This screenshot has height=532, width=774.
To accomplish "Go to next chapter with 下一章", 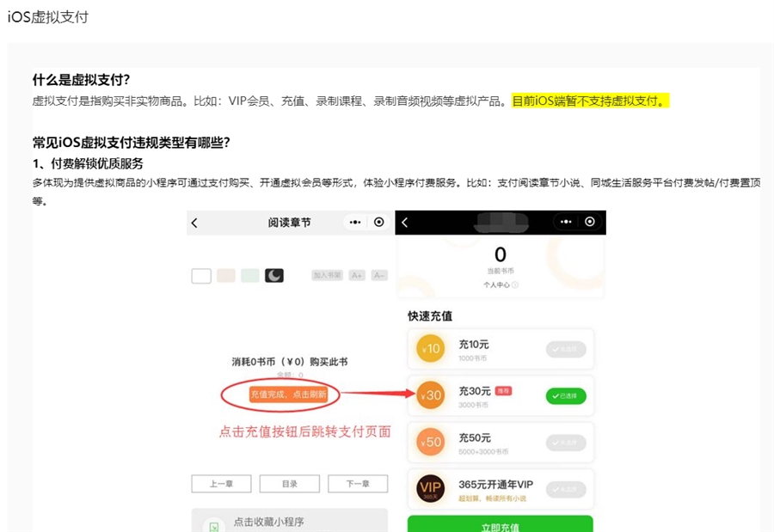I will [358, 484].
